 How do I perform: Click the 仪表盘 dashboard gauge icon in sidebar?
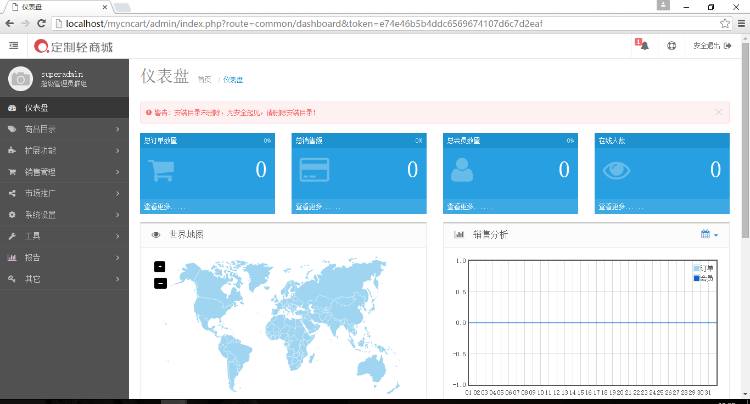(12, 108)
